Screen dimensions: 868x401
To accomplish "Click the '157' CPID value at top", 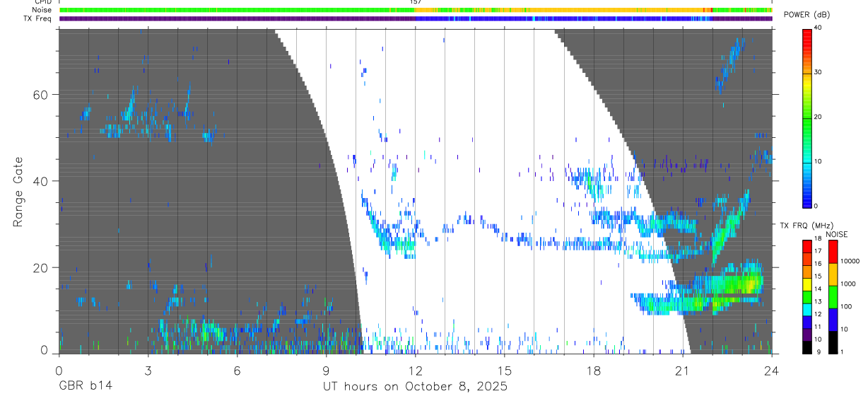I will point(416,2).
